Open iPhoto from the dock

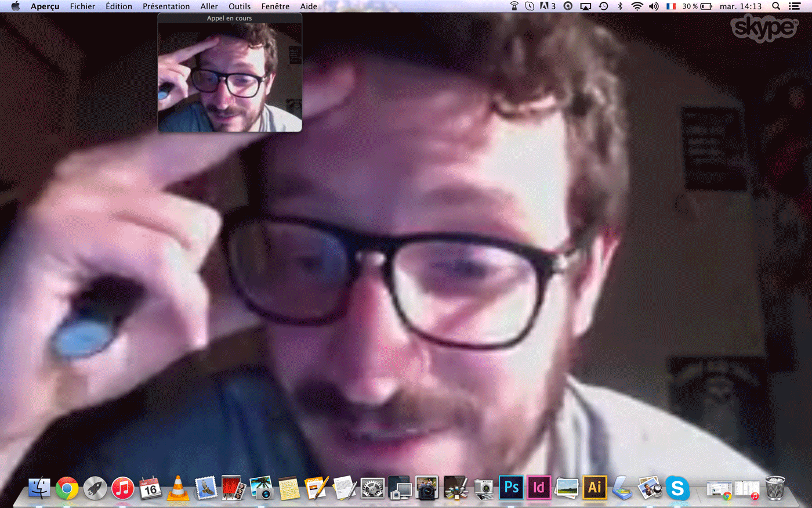click(x=262, y=488)
